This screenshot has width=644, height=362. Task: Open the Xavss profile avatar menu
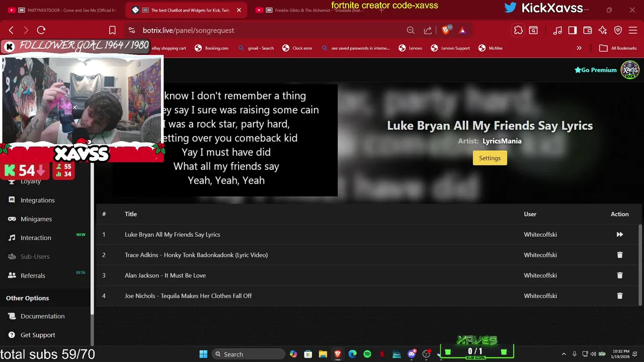[630, 70]
